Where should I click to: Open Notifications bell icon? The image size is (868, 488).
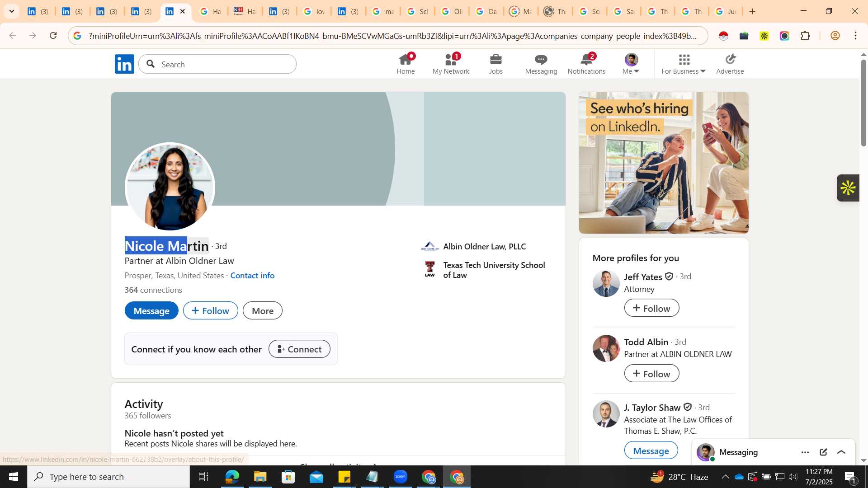coord(586,64)
